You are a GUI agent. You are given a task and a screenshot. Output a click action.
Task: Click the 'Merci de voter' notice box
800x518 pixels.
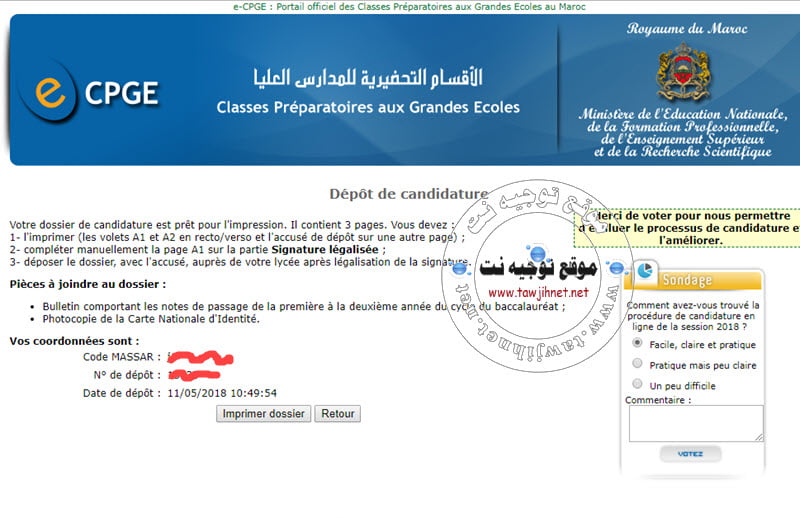687,228
